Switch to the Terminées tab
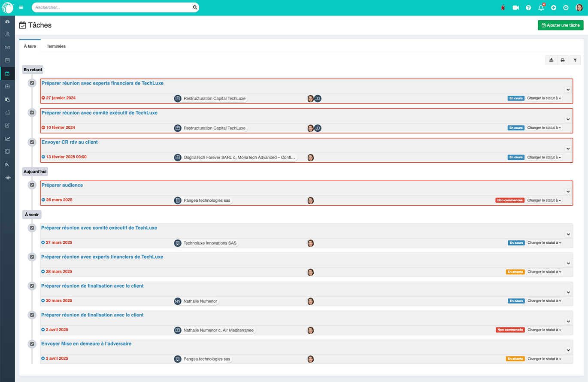588x382 pixels. pos(56,46)
